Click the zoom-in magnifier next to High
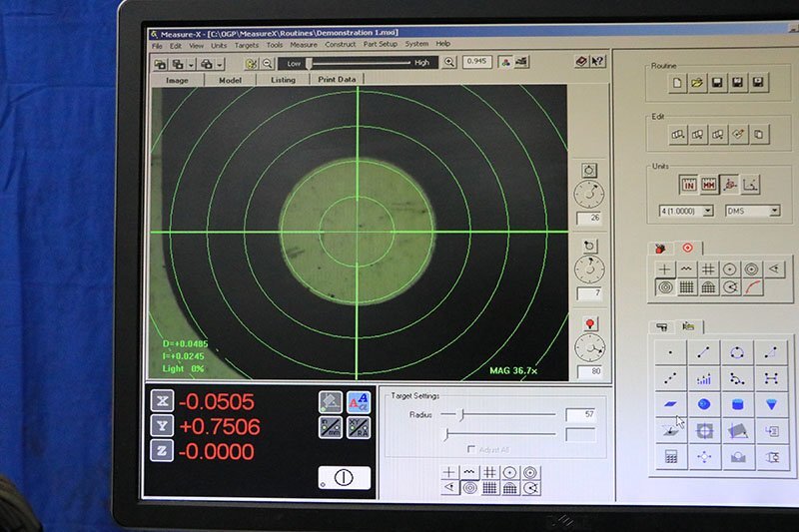799x532 pixels. (x=448, y=62)
